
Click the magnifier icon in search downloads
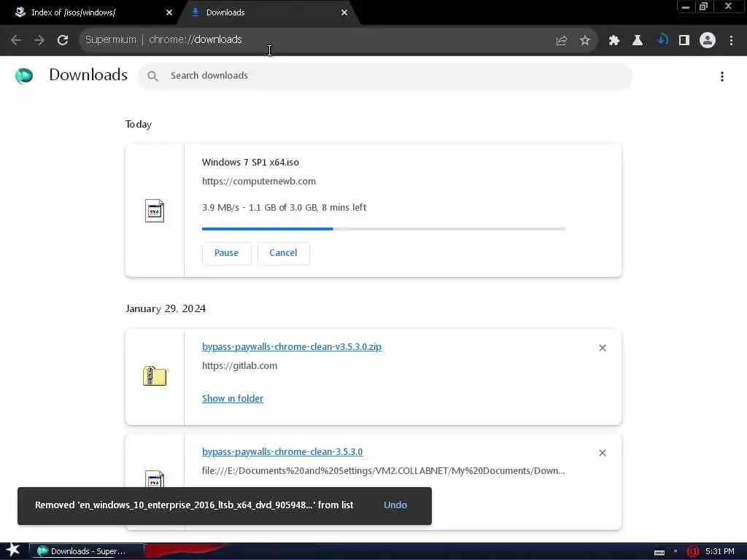152,76
